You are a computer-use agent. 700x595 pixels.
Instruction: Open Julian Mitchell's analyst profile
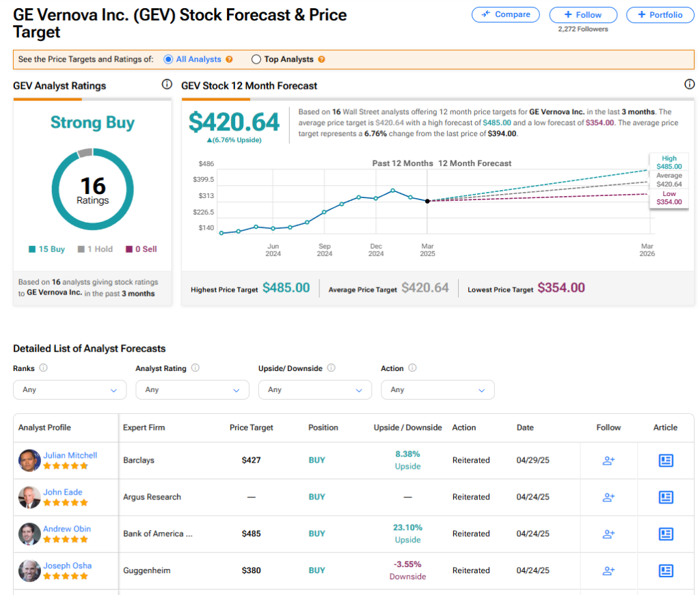70,456
